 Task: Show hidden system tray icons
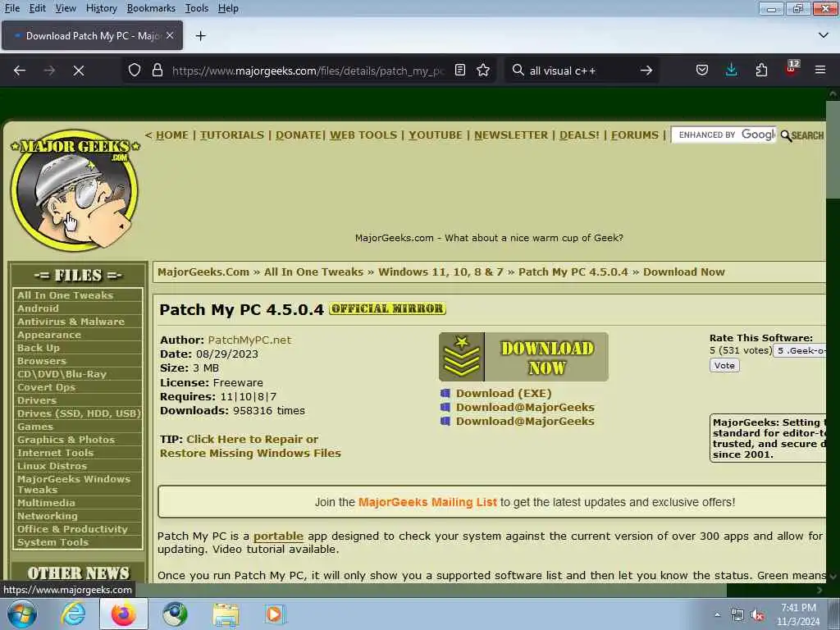click(717, 614)
